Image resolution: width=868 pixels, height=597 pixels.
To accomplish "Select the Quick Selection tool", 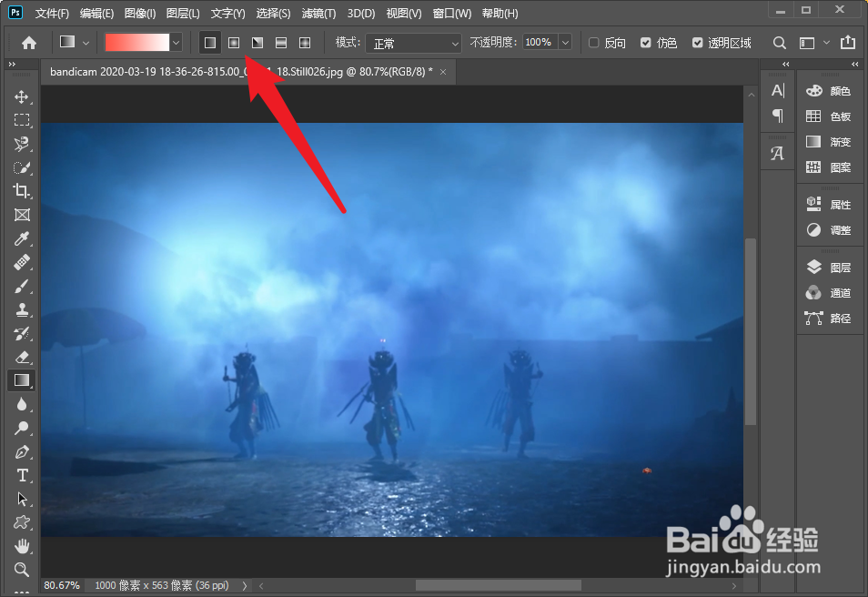I will click(x=22, y=167).
